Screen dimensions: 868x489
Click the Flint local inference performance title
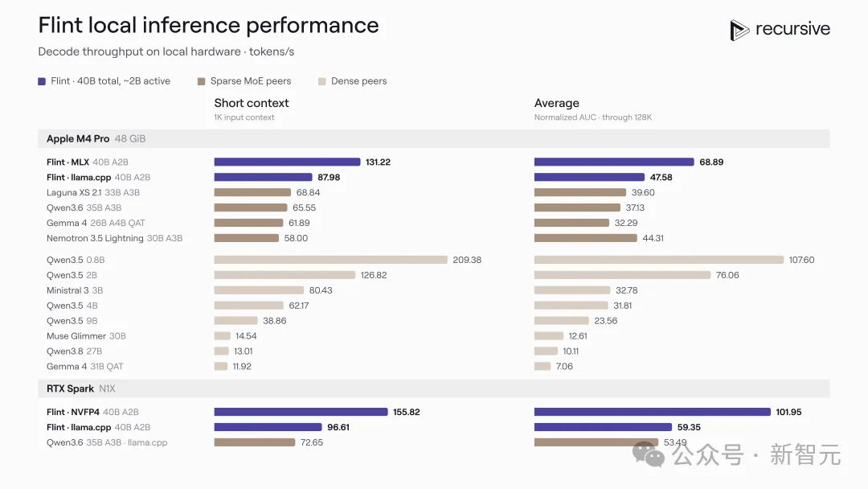(x=208, y=26)
